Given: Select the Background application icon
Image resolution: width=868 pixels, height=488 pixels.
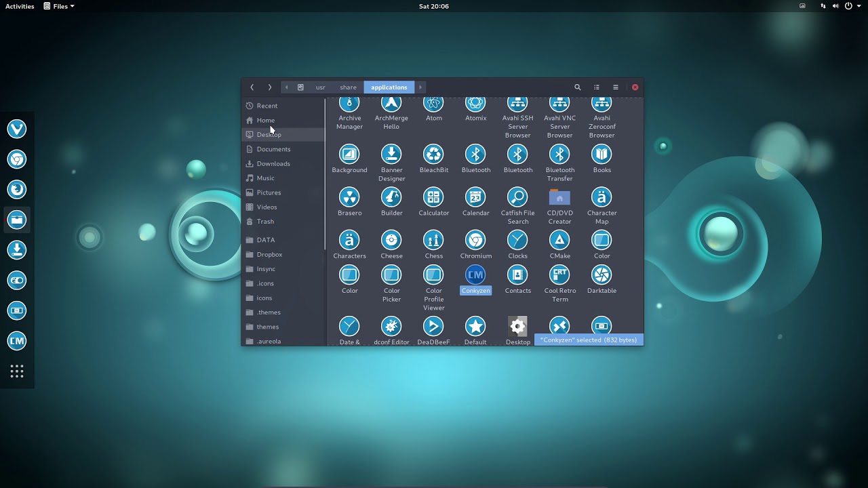Looking at the screenshot, I should click(x=349, y=154).
